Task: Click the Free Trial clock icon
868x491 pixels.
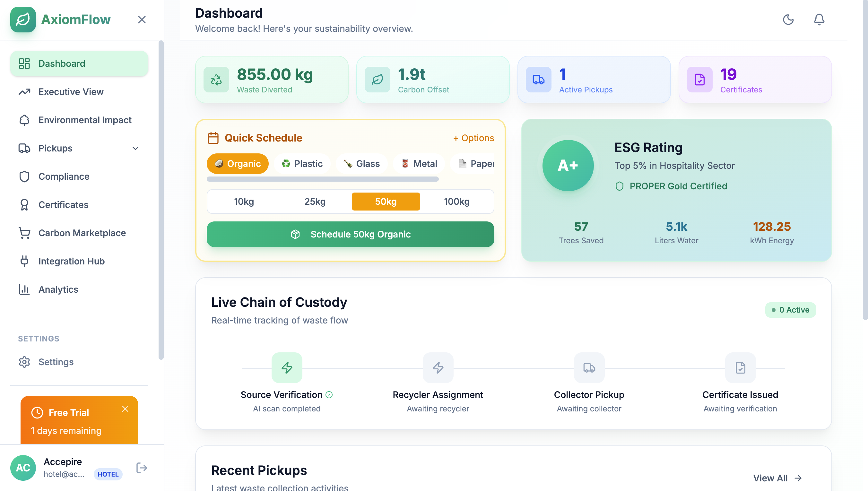Action: (x=37, y=413)
